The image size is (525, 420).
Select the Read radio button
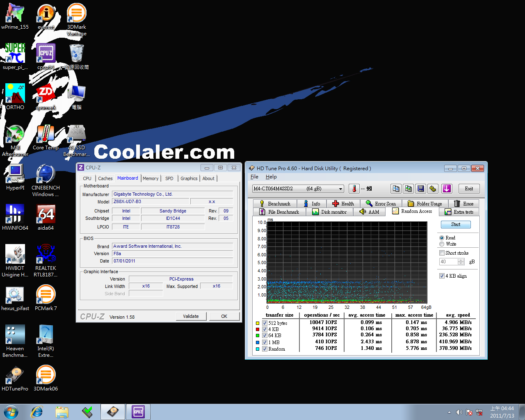click(442, 238)
